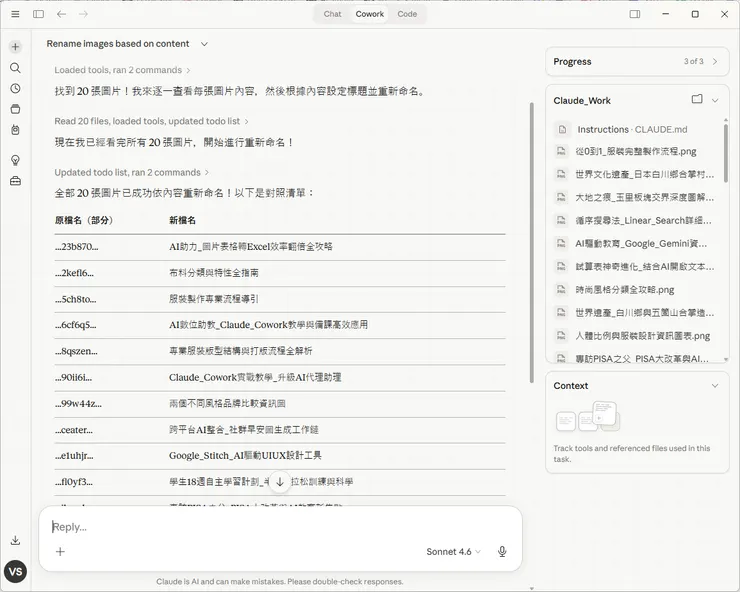The height and width of the screenshot is (592, 740).
Task: Toggle the left sidebar panel icon
Action: point(39,14)
